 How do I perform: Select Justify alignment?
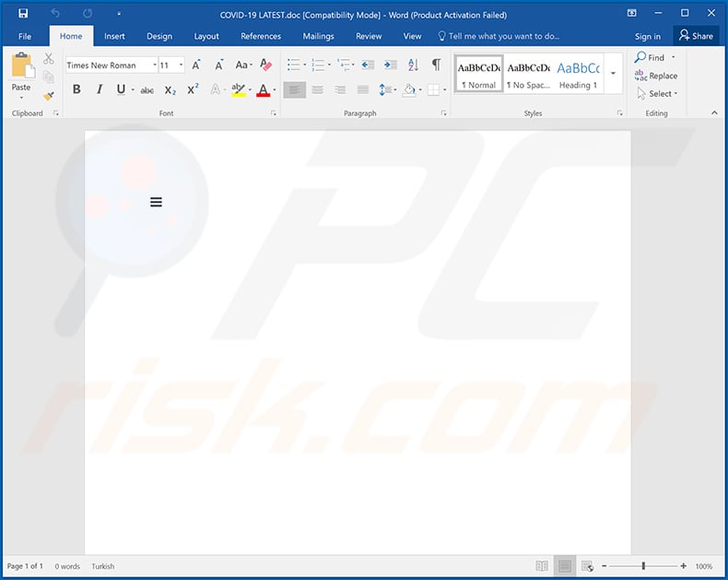tap(363, 89)
